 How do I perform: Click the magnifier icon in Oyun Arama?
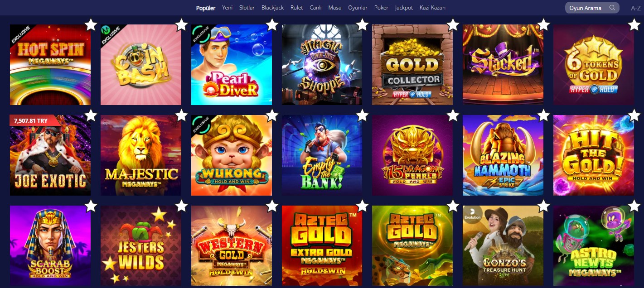[x=612, y=8]
